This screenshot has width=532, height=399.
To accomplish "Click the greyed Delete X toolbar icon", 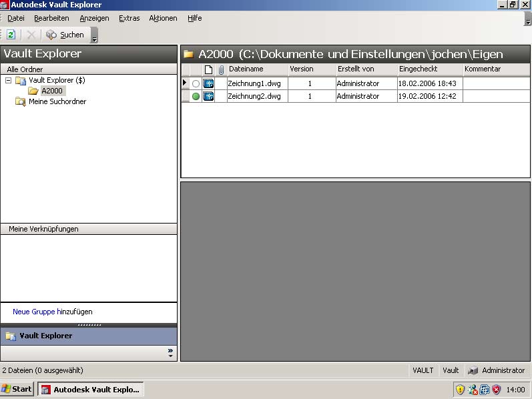I will (31, 35).
